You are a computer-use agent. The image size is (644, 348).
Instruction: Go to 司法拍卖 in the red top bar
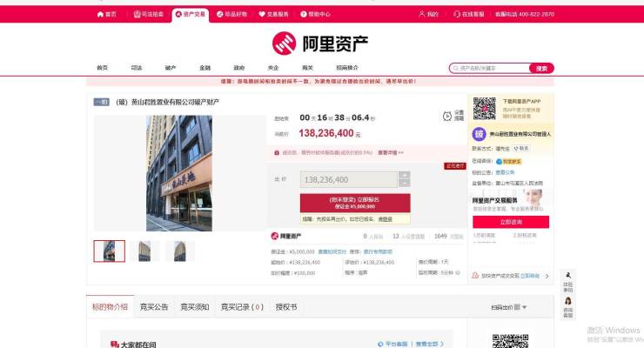pyautogui.click(x=149, y=15)
